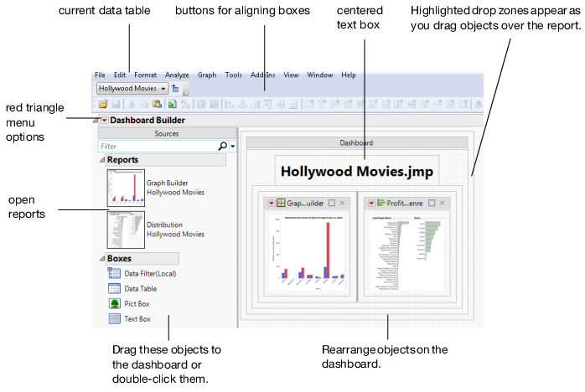The height and width of the screenshot is (392, 585).
Task: Click the Text Box icon
Action: click(114, 318)
